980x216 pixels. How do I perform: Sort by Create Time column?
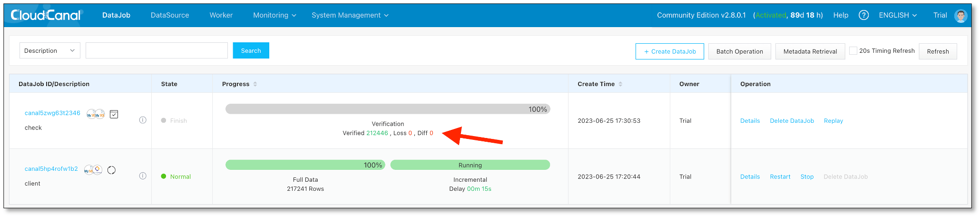pyautogui.click(x=620, y=84)
